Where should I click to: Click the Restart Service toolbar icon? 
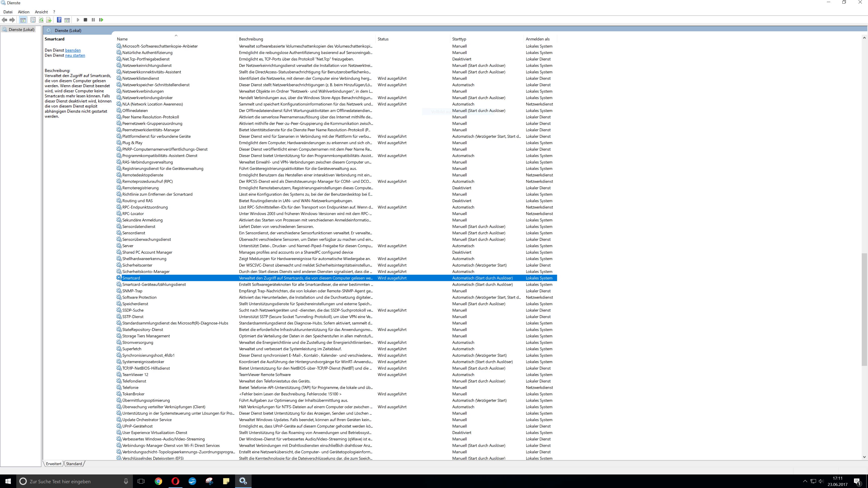[x=101, y=20]
